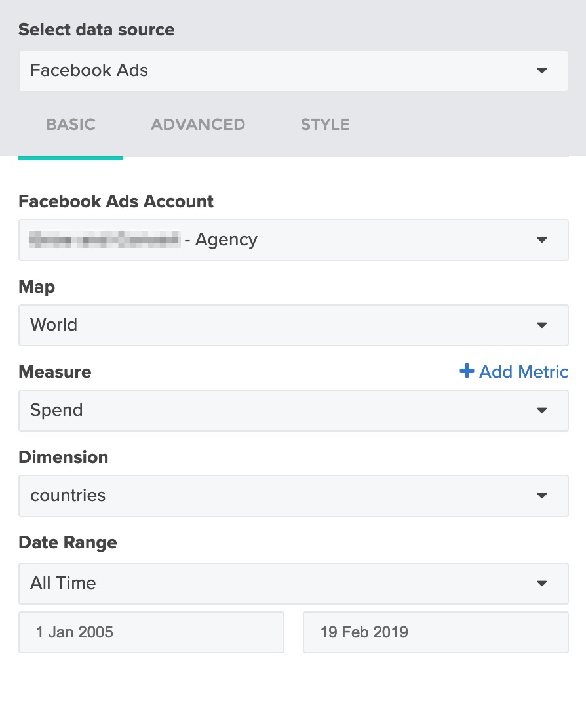Click the caret arrow in the Dimension field
586x728 pixels.
pos(541,496)
